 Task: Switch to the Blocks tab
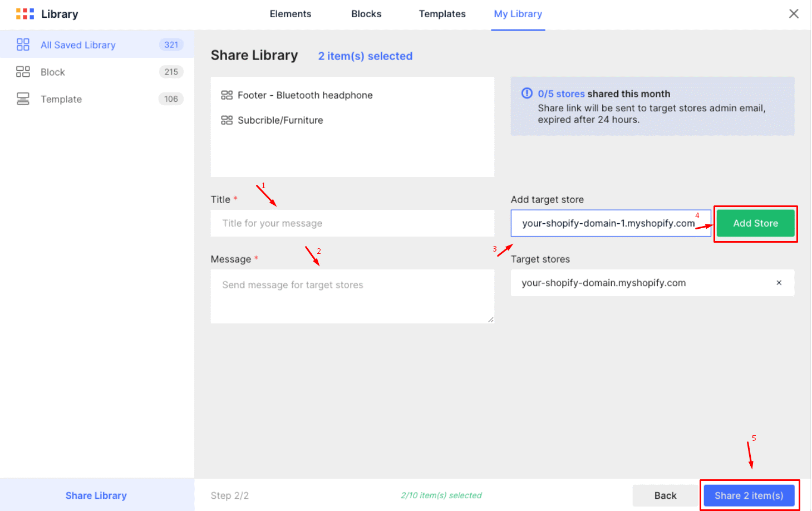point(366,14)
